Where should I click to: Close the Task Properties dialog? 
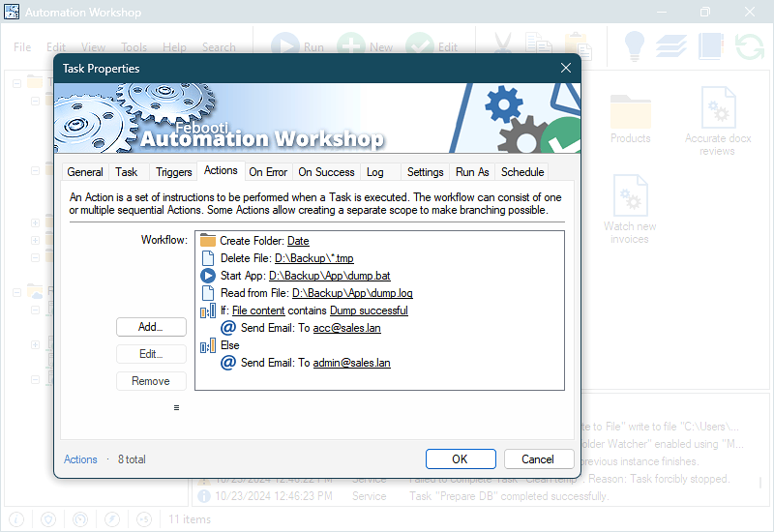click(x=566, y=68)
